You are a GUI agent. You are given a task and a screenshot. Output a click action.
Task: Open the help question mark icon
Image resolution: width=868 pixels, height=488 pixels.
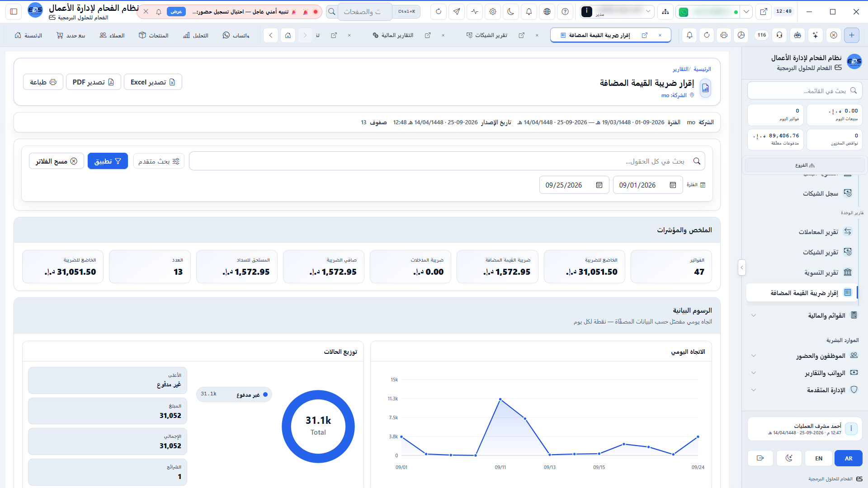point(565,12)
